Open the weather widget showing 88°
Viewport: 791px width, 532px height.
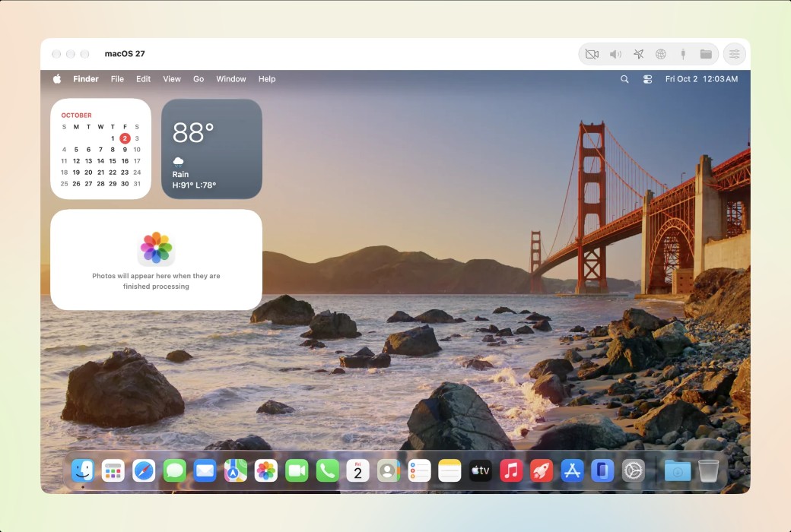212,149
